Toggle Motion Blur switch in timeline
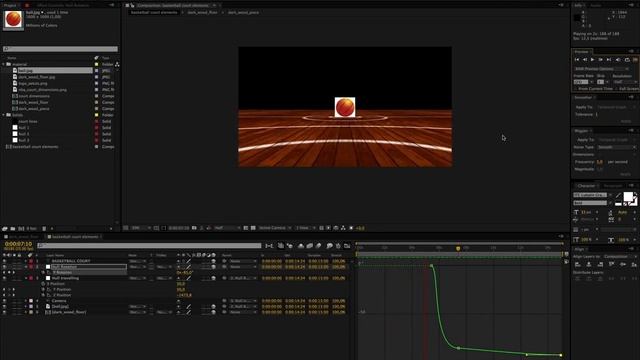Viewport: 640px width, 360px height. 318,246
